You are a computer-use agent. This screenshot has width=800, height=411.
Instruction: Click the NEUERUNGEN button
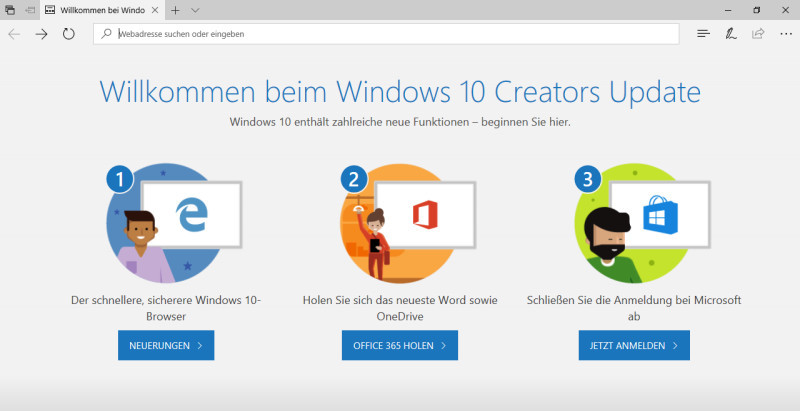(x=166, y=345)
